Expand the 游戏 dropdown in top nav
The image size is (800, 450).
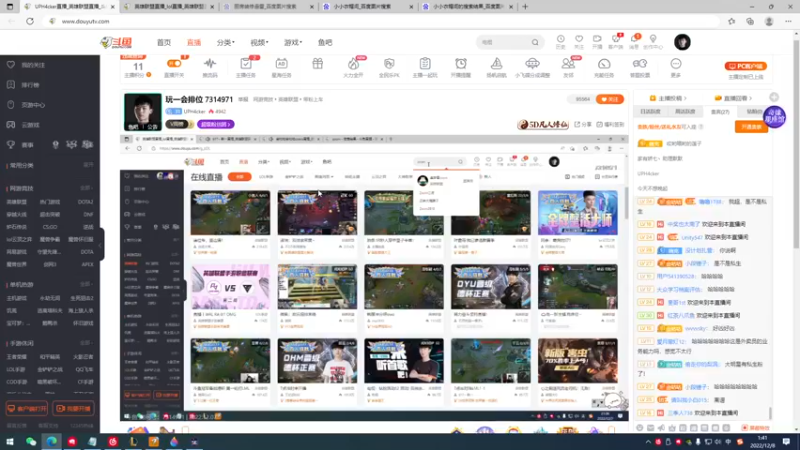tap(293, 43)
